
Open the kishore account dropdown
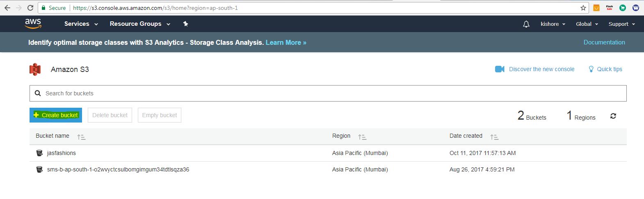553,24
